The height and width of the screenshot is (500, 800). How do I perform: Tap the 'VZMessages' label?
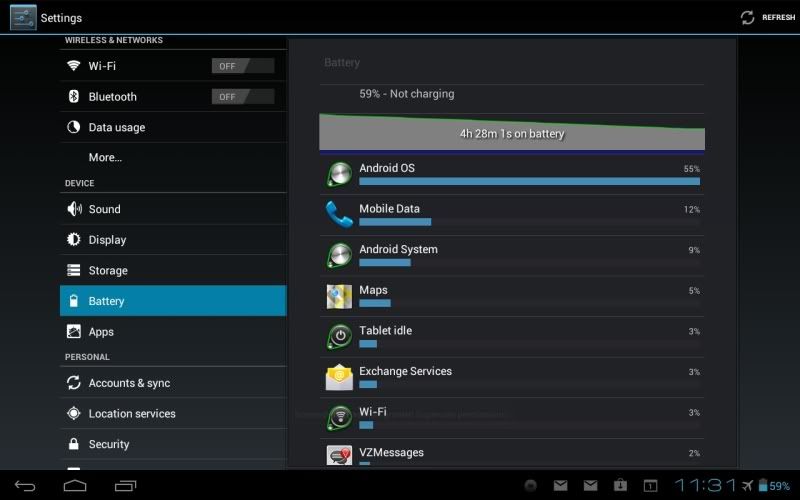tap(391, 453)
